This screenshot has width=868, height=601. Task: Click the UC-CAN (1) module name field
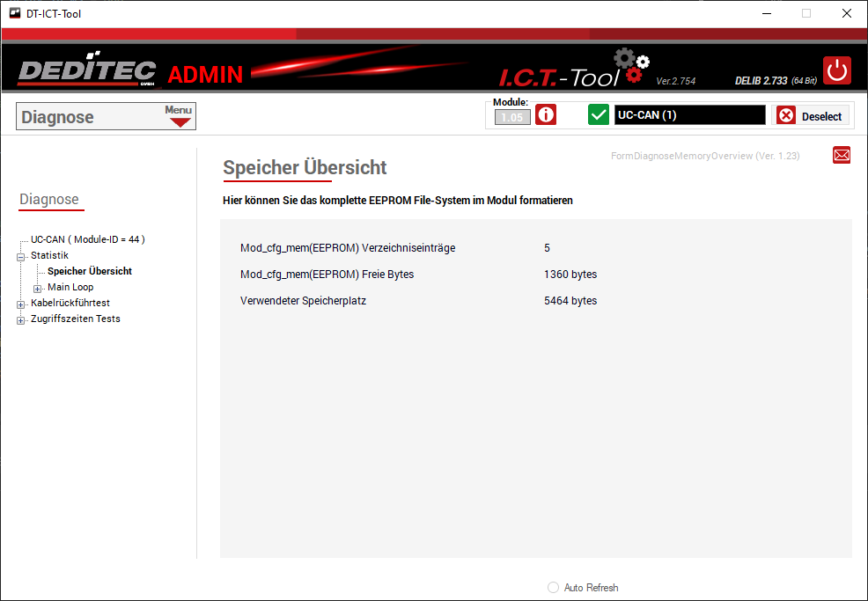[x=689, y=115]
